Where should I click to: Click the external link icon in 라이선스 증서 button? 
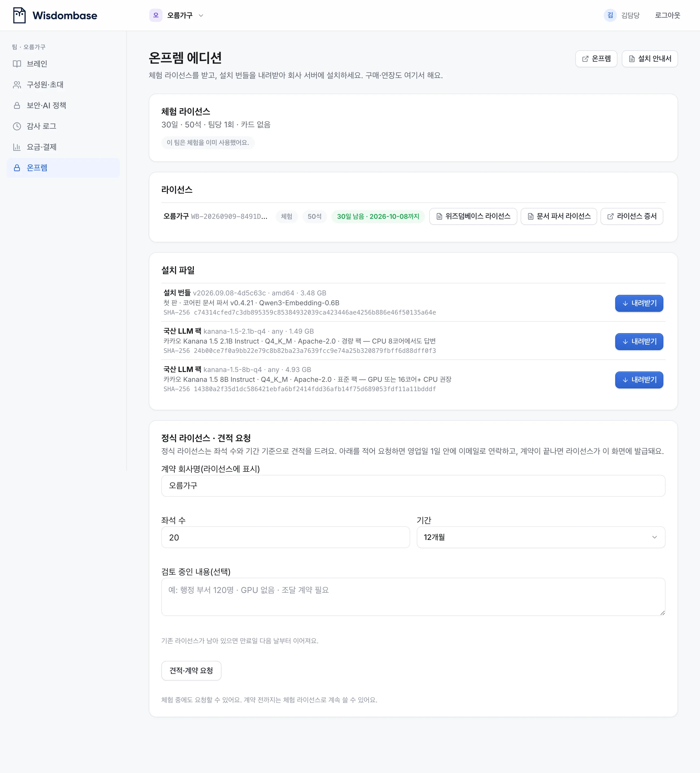(x=610, y=217)
